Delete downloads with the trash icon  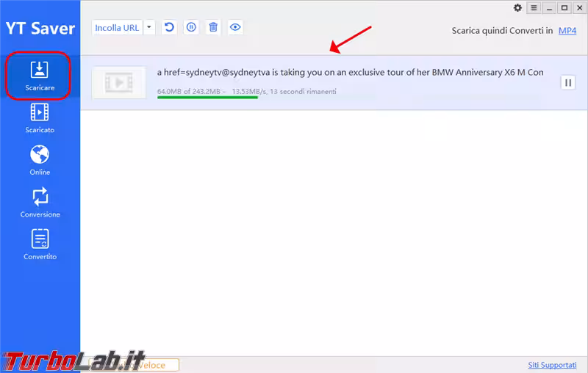click(x=213, y=27)
